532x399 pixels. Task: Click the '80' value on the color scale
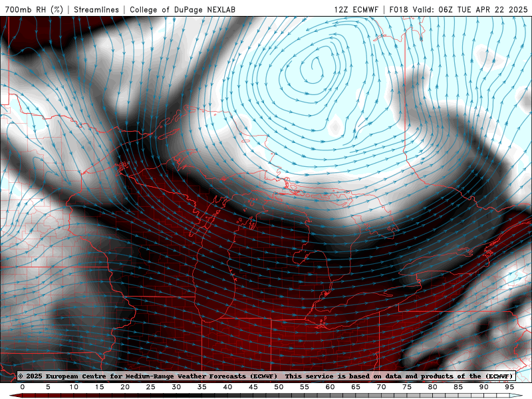point(433,387)
